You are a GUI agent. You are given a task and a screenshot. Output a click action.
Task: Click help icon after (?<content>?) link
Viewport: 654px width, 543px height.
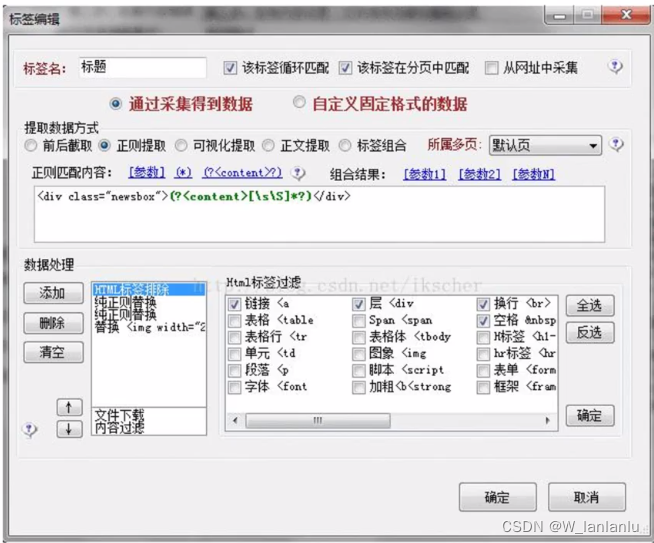tap(298, 173)
